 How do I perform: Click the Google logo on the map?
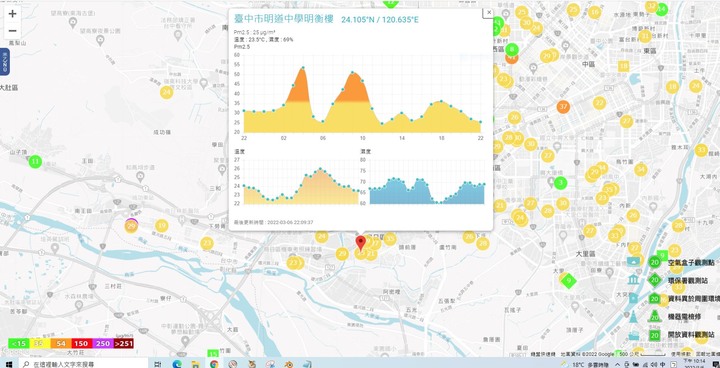point(15,352)
